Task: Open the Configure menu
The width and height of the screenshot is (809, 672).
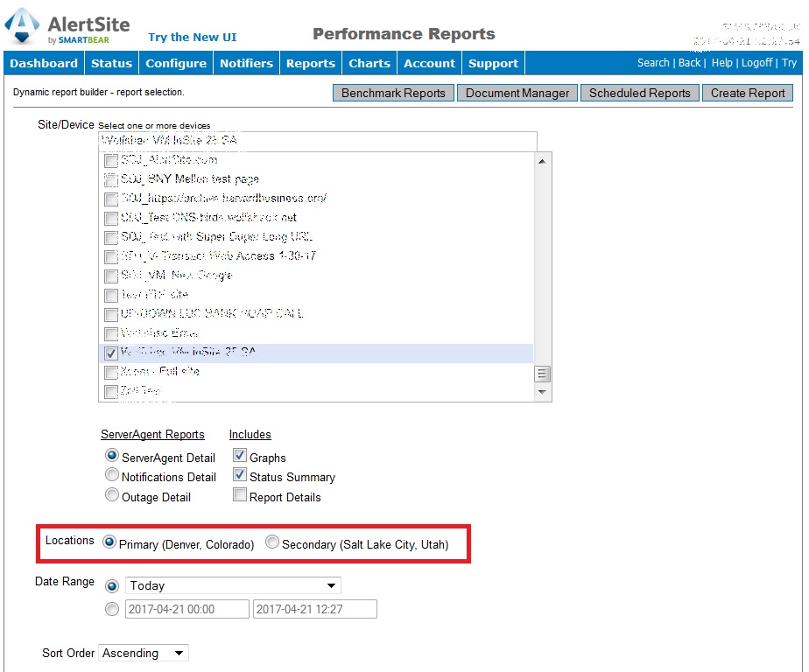Action: (175, 62)
